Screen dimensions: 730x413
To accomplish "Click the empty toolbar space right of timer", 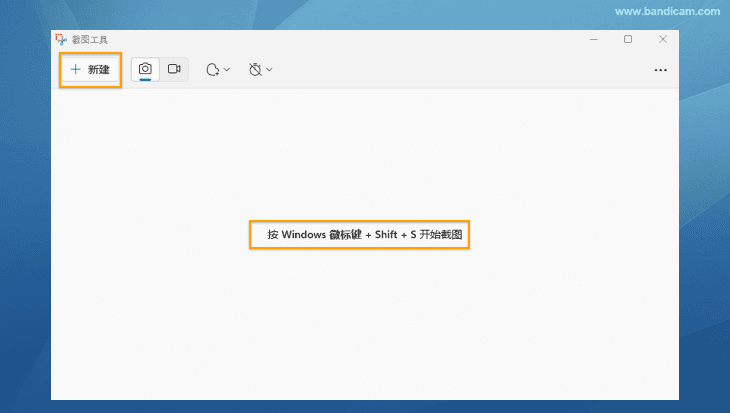I will click(450, 70).
